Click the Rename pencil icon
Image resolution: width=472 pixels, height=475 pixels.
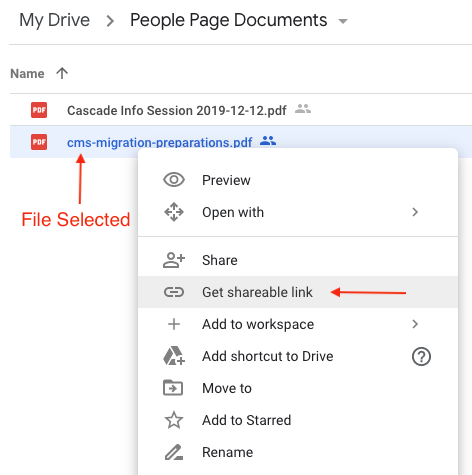click(x=174, y=452)
